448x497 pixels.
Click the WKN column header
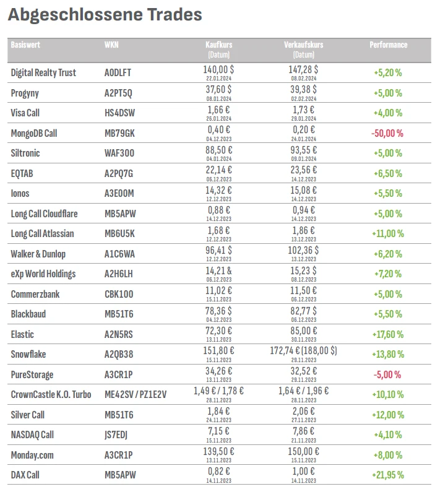tap(112, 45)
